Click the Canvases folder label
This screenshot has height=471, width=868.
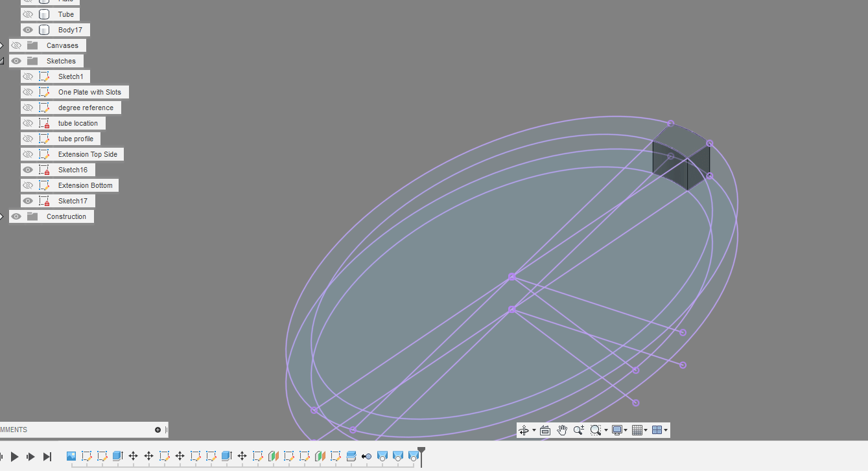(x=62, y=45)
